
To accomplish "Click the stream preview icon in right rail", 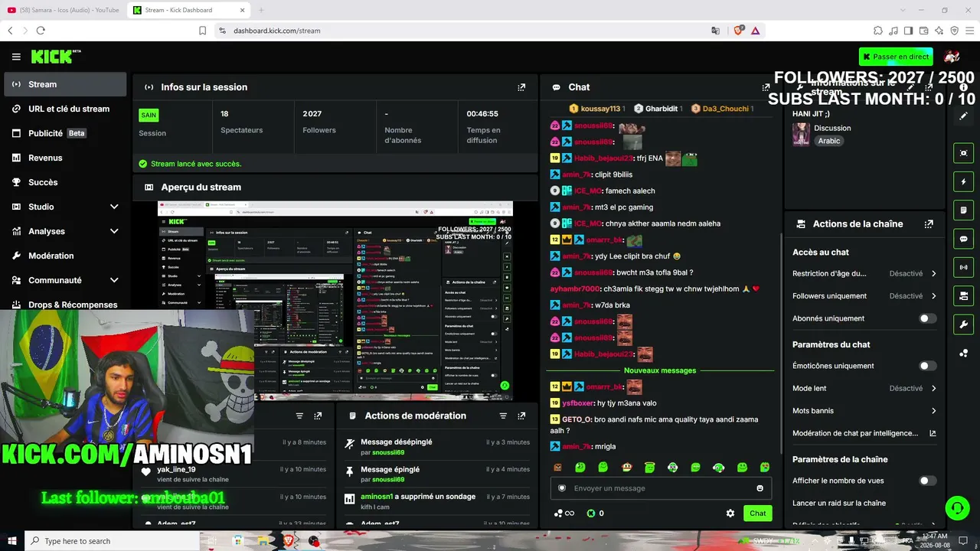I will [x=964, y=153].
